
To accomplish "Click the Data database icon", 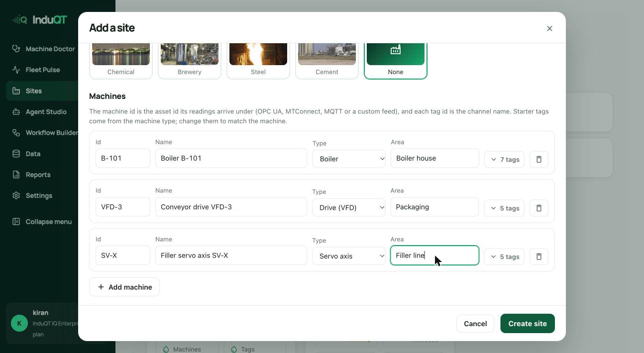I will click(x=16, y=154).
